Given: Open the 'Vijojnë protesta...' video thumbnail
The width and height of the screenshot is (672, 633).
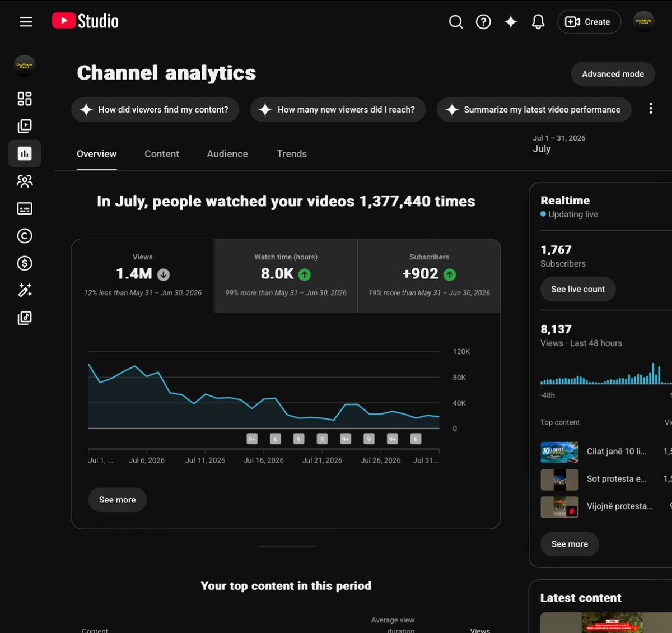Looking at the screenshot, I should click(x=559, y=507).
